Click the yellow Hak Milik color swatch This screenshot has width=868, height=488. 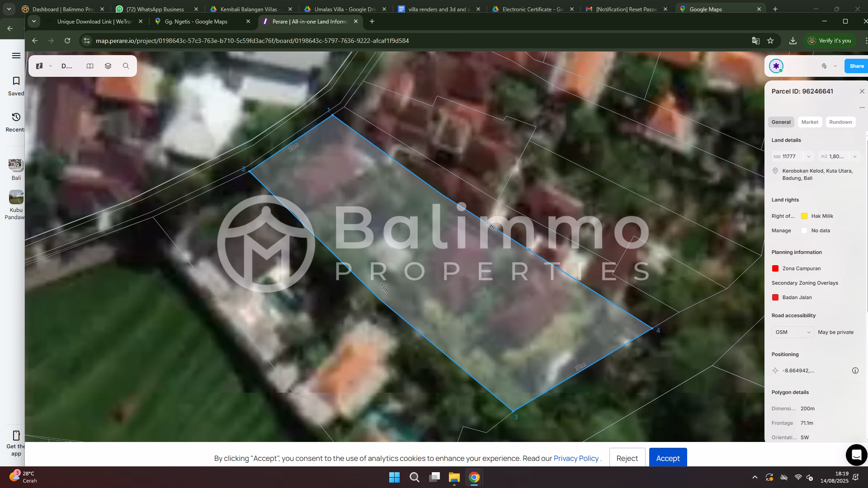tap(804, 216)
